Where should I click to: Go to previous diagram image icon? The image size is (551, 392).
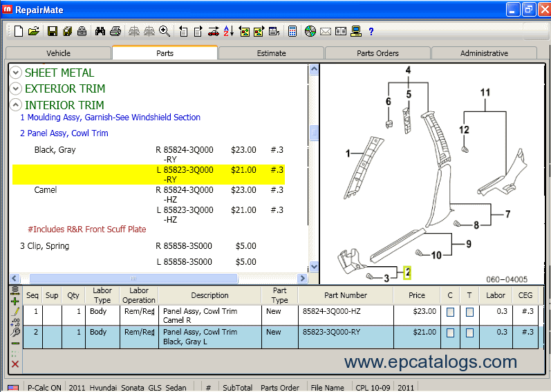point(244,31)
